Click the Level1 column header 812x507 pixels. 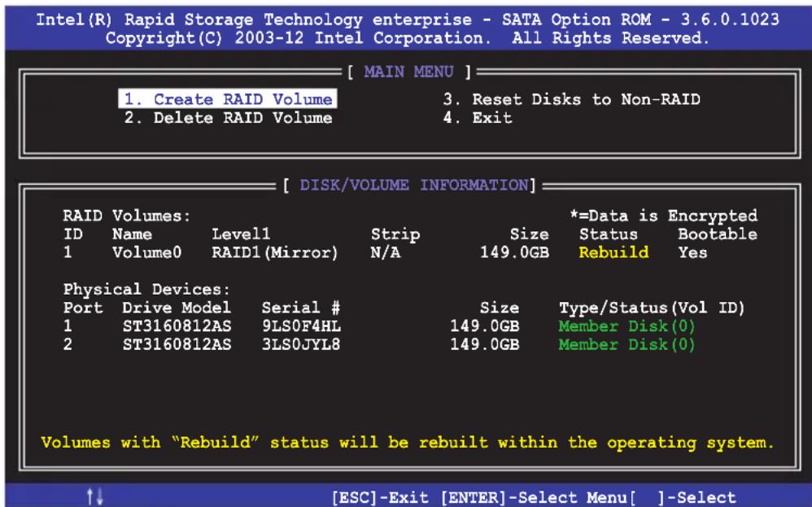[x=241, y=234]
